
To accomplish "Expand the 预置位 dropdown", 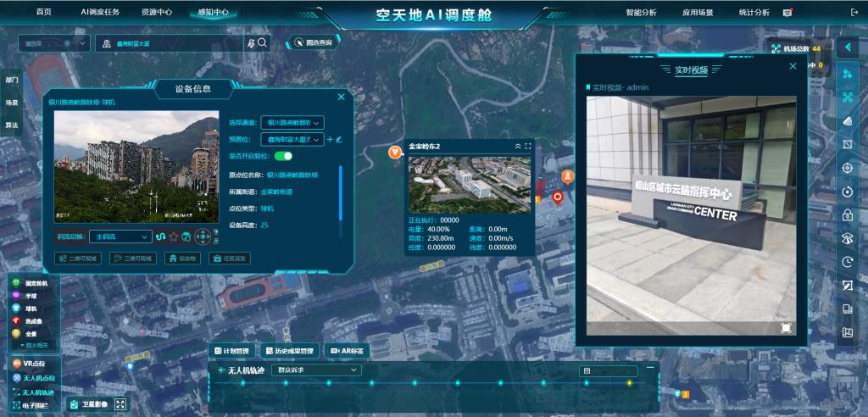I will (292, 140).
